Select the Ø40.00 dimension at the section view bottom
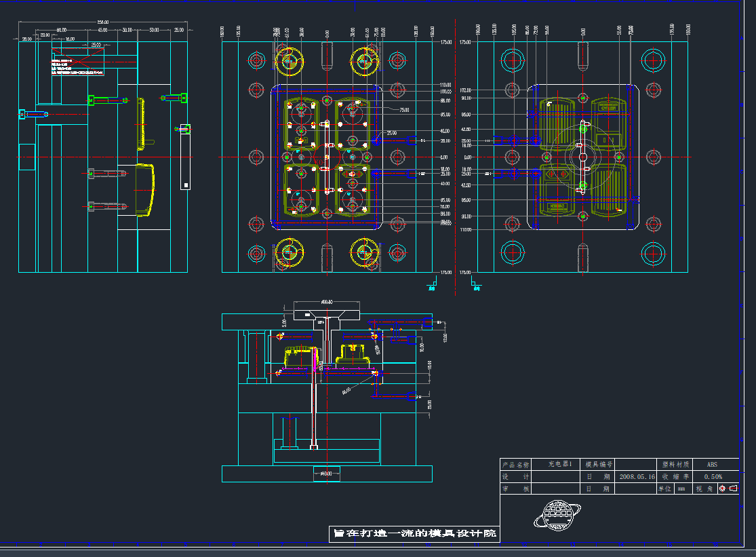 [x=327, y=474]
